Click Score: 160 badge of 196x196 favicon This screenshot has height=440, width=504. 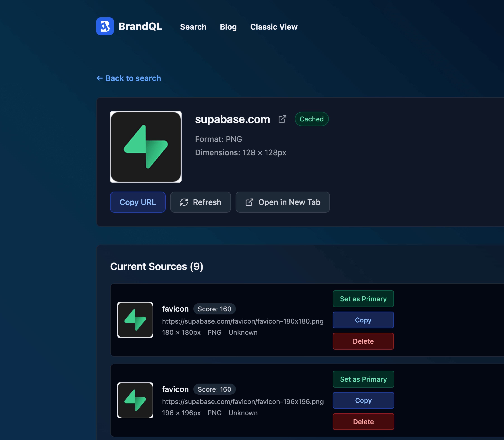pyautogui.click(x=215, y=389)
